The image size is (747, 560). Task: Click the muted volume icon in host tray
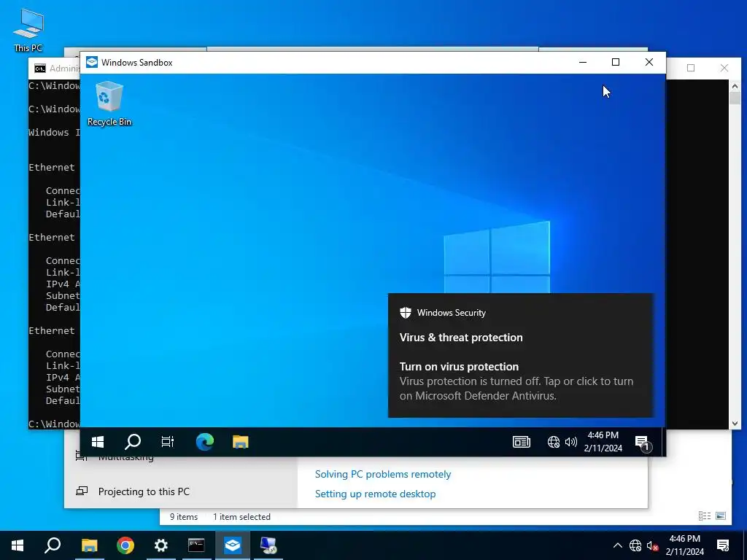tap(653, 545)
